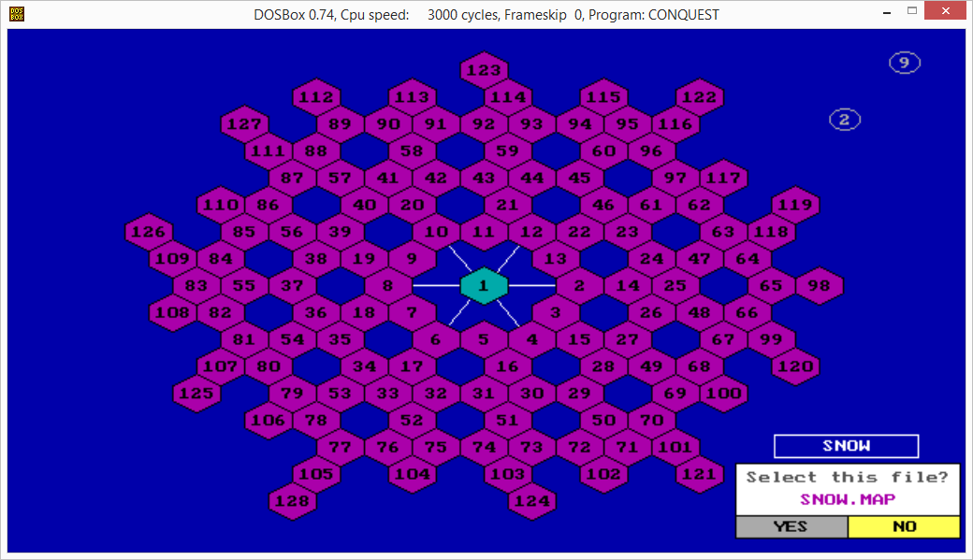Select hexagon territory 122

pyautogui.click(x=700, y=97)
